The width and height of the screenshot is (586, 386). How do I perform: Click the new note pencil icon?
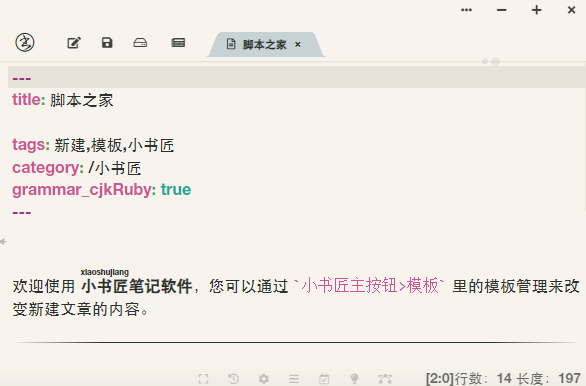click(74, 43)
